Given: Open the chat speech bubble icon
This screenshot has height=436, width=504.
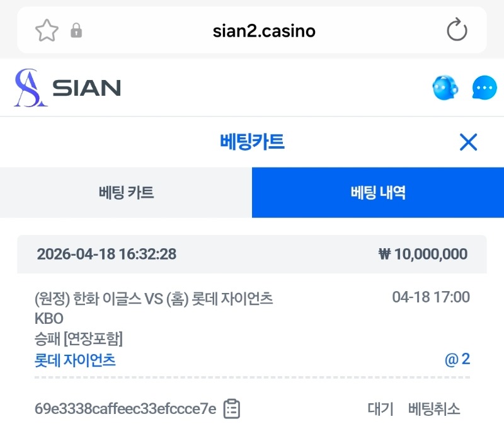Looking at the screenshot, I should click(484, 88).
